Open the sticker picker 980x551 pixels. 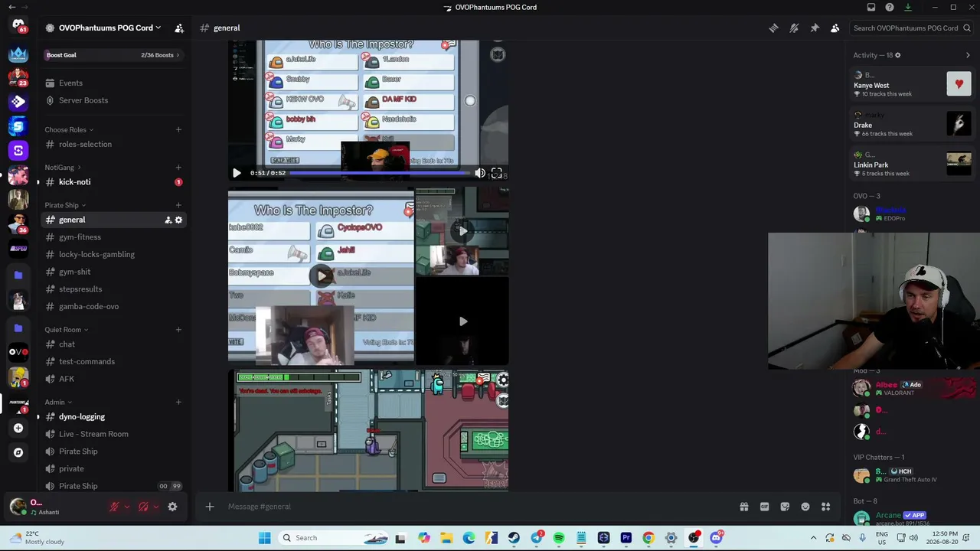pyautogui.click(x=785, y=507)
